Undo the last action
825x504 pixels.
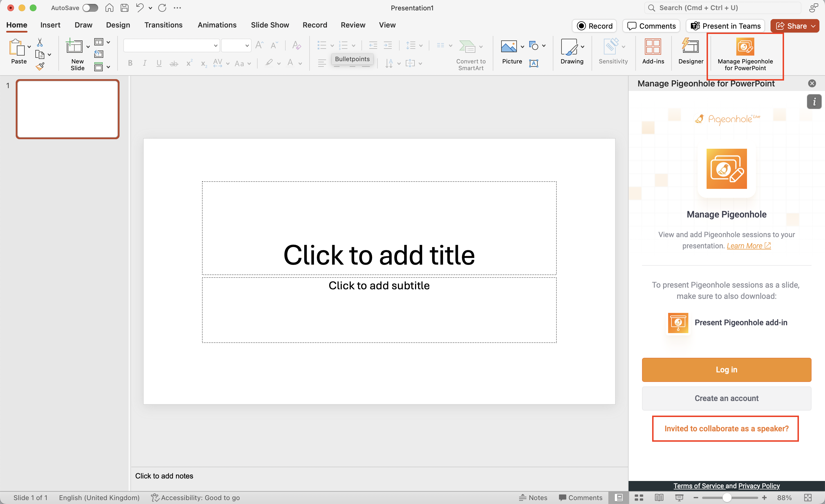point(140,8)
